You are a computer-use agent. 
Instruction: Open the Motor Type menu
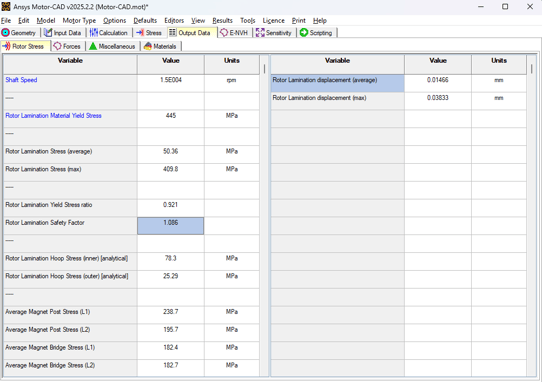pyautogui.click(x=79, y=21)
